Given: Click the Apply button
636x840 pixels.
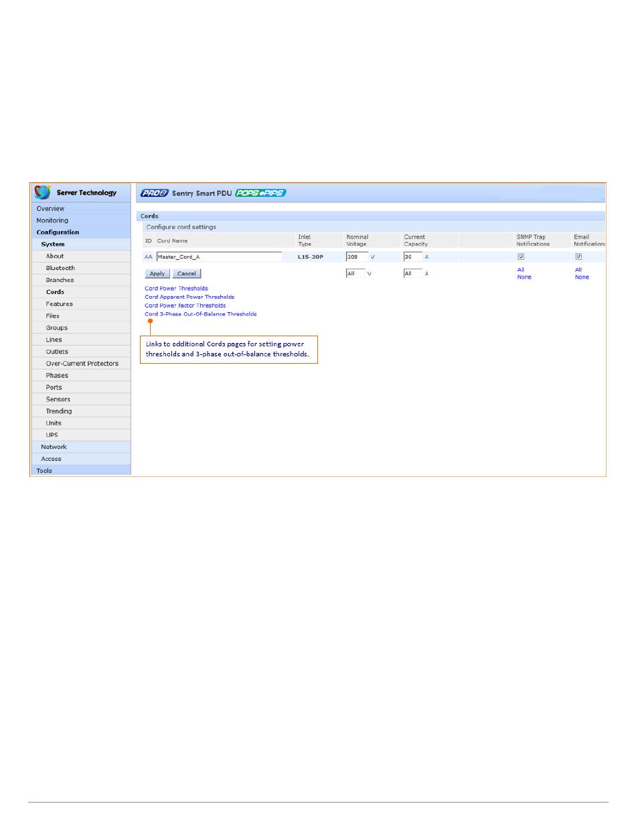Looking at the screenshot, I should (157, 273).
